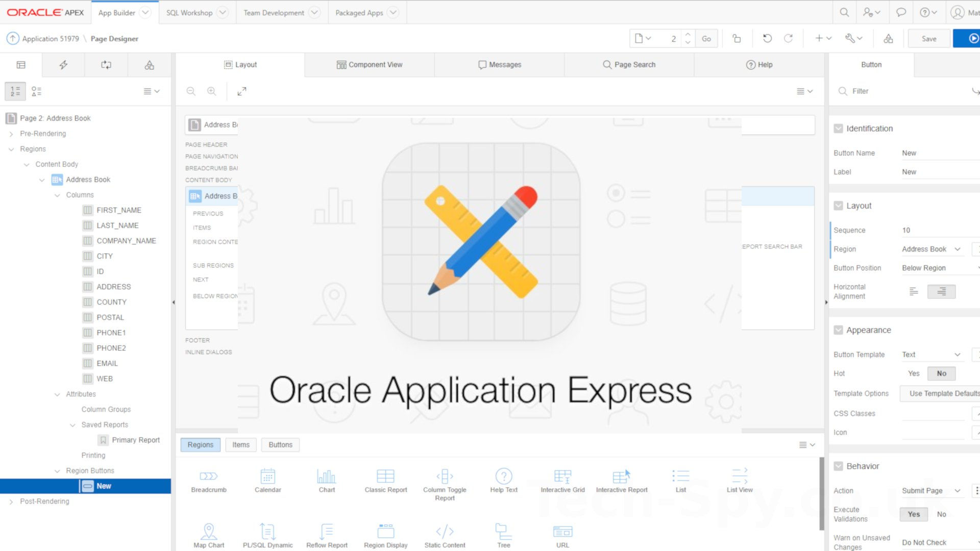Select the Map Chart region in gallery

[x=209, y=536]
